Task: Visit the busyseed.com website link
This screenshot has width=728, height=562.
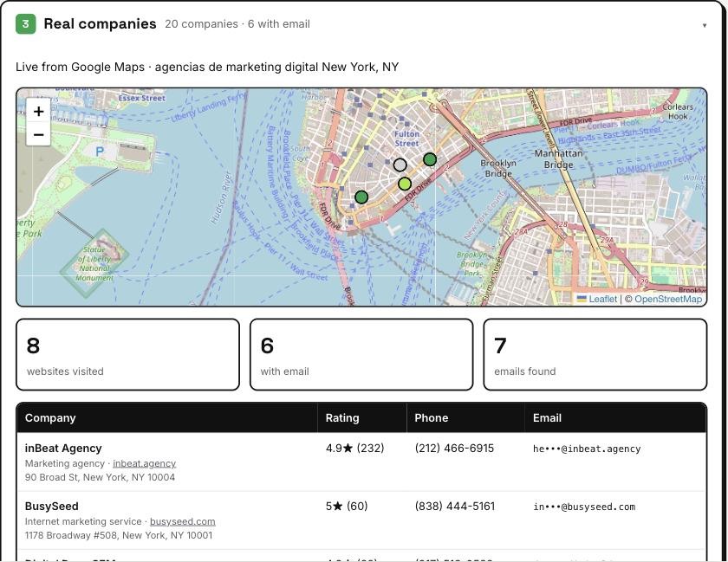Action: 183,521
